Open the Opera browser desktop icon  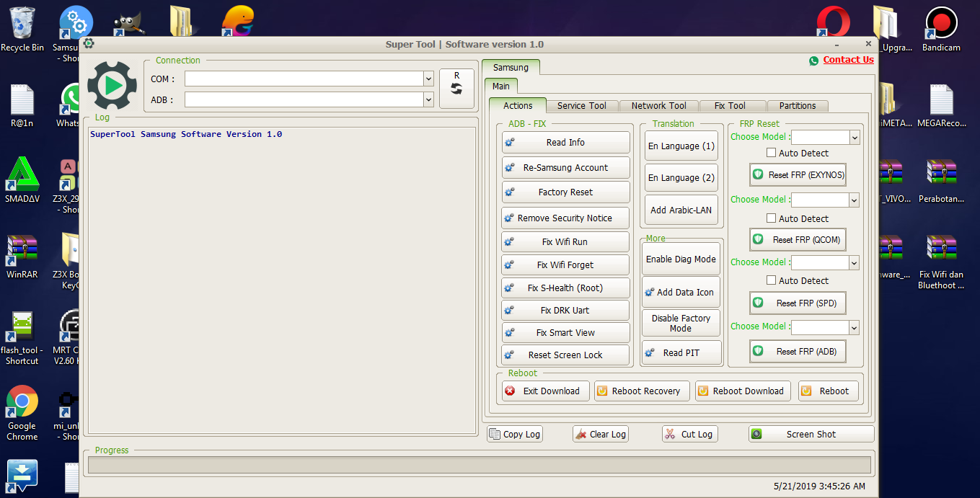[x=833, y=22]
